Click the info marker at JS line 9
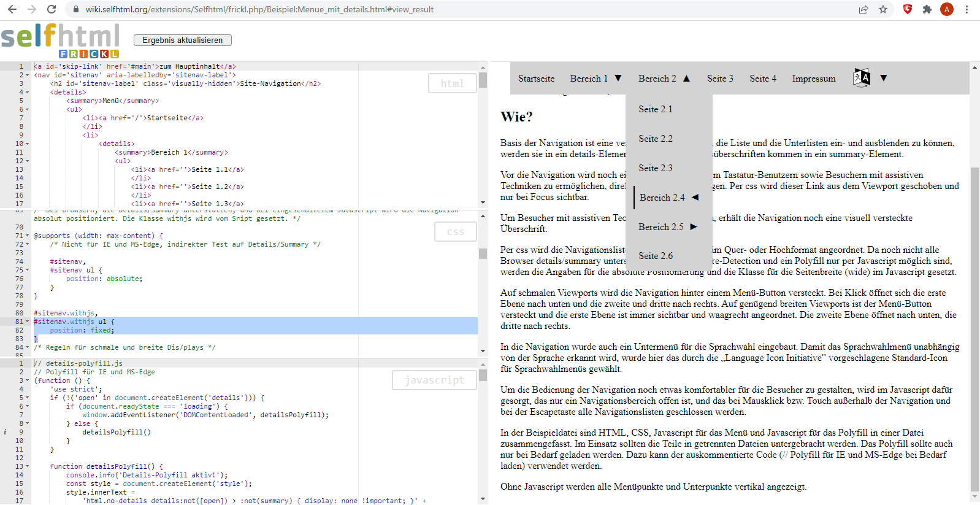The image size is (980, 505). [5, 432]
